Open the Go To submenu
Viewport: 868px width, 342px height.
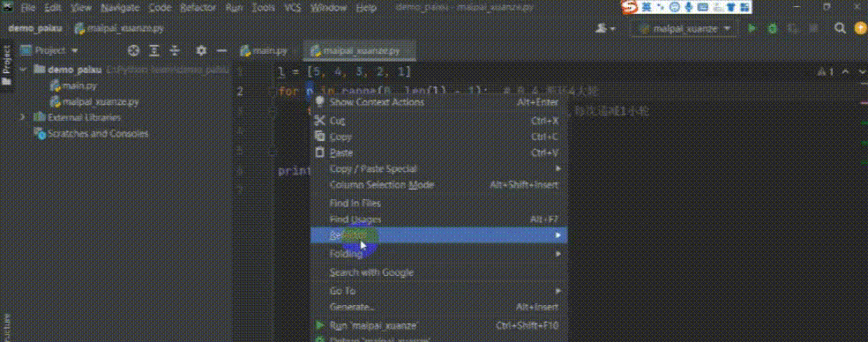point(438,291)
